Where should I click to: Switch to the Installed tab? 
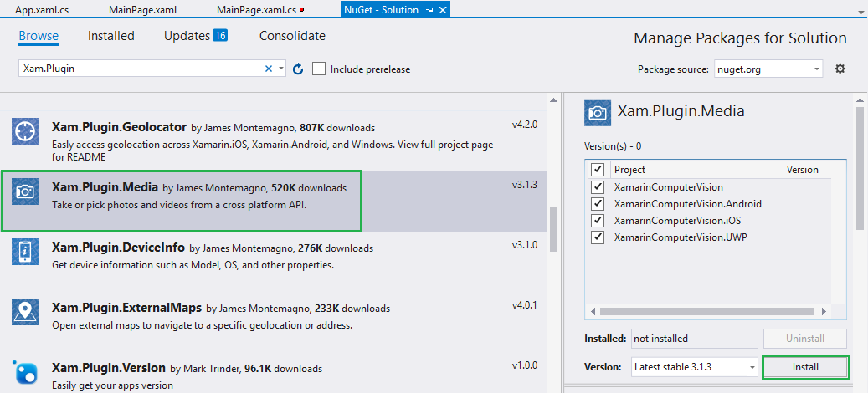(111, 36)
